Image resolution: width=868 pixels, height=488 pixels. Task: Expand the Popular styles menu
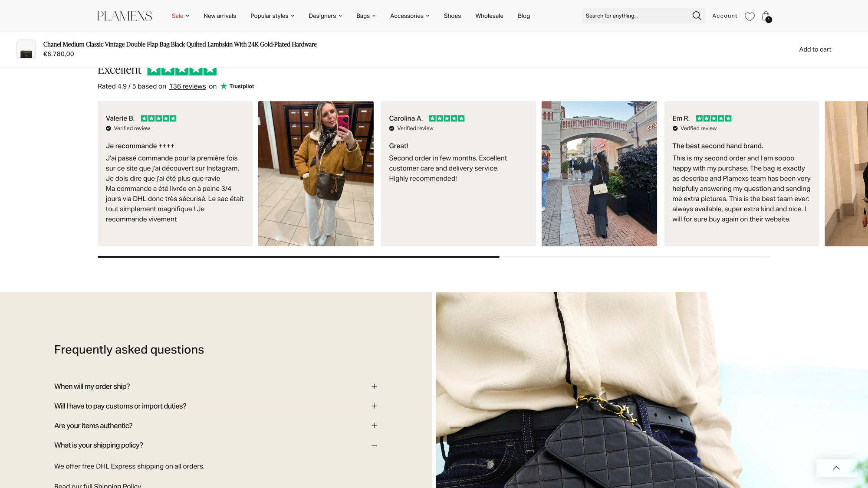tap(272, 16)
